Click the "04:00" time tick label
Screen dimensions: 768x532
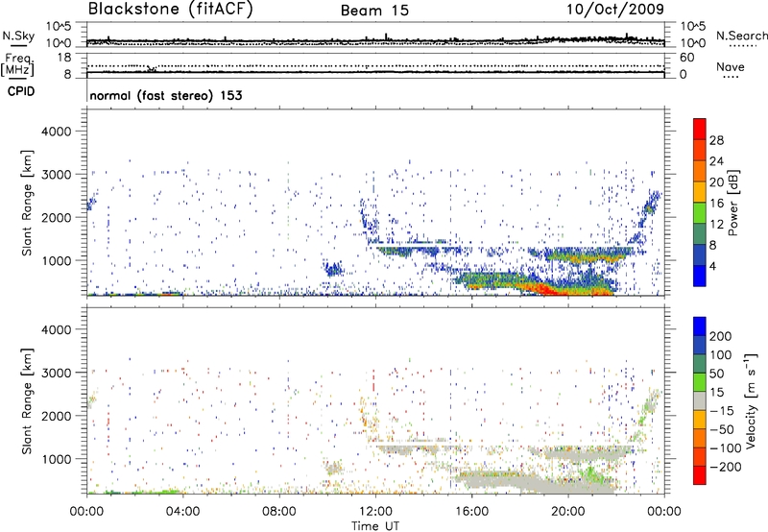point(182,512)
